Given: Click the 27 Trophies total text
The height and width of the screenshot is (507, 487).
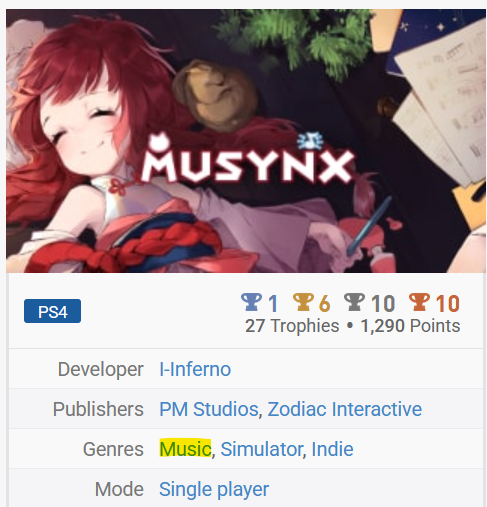Looking at the screenshot, I should point(292,326).
